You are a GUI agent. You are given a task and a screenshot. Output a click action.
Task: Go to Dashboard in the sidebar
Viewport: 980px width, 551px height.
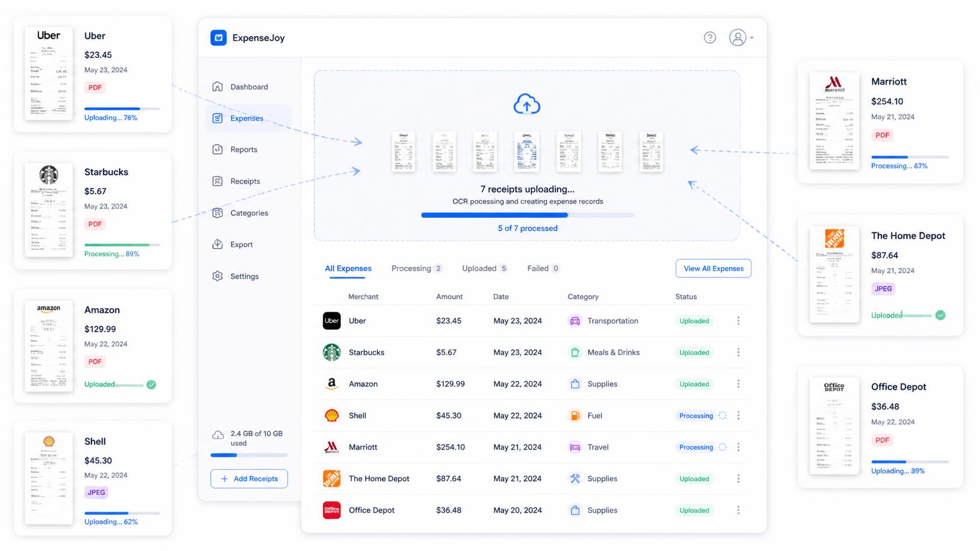tap(248, 87)
